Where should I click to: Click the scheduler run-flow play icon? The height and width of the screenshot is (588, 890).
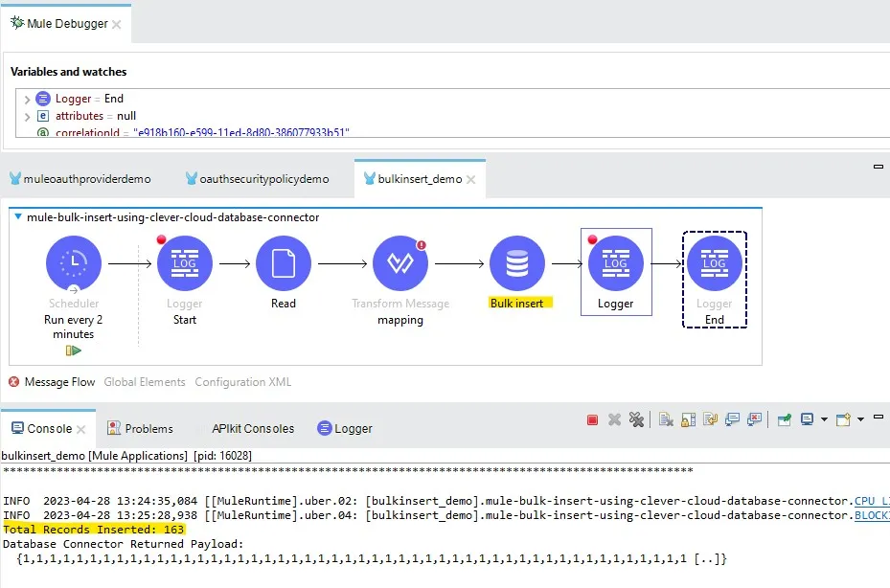[x=74, y=351]
